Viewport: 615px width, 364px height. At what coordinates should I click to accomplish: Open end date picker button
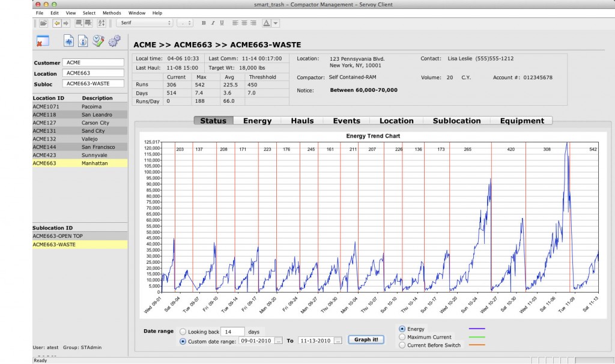click(x=338, y=341)
